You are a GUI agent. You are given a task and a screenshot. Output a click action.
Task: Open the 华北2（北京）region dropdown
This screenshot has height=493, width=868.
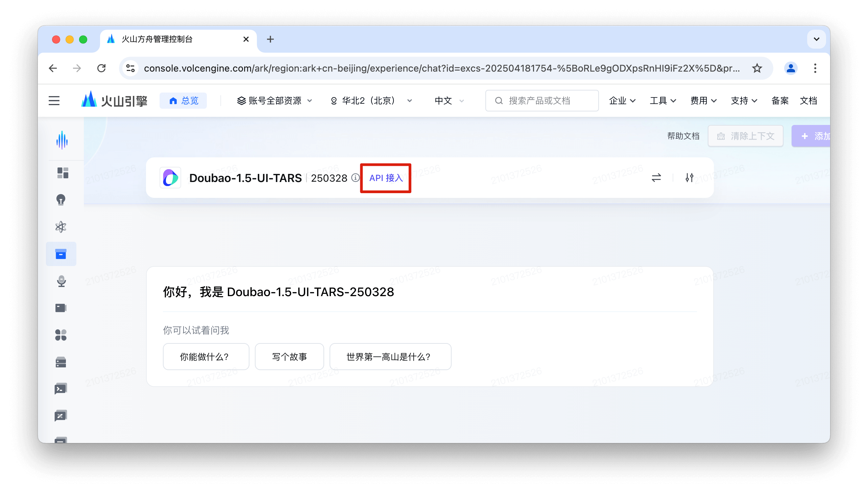pyautogui.click(x=371, y=101)
